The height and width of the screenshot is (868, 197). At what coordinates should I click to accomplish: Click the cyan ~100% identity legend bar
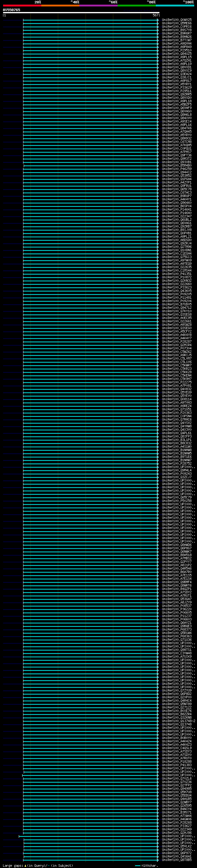175,6
